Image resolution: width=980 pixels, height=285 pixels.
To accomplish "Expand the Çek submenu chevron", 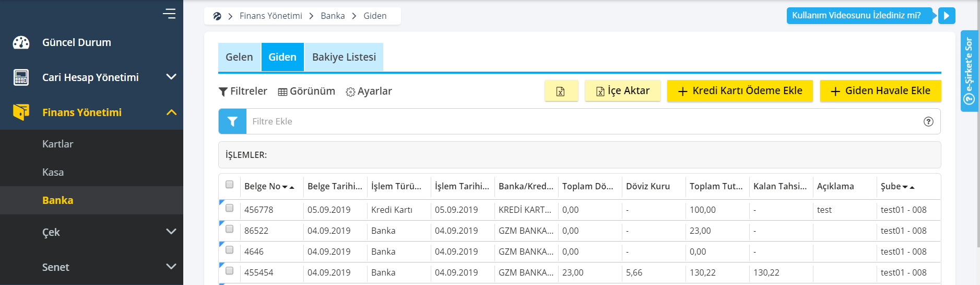I will point(171,231).
